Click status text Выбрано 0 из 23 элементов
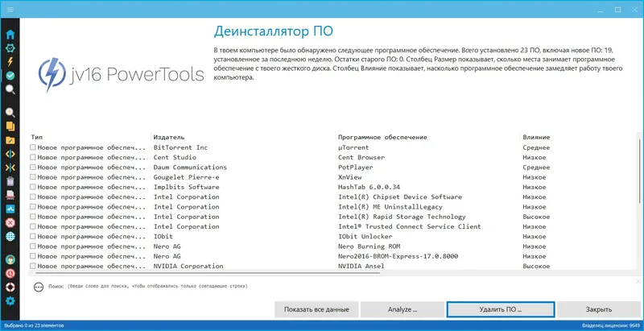644x331 pixels. (34, 326)
